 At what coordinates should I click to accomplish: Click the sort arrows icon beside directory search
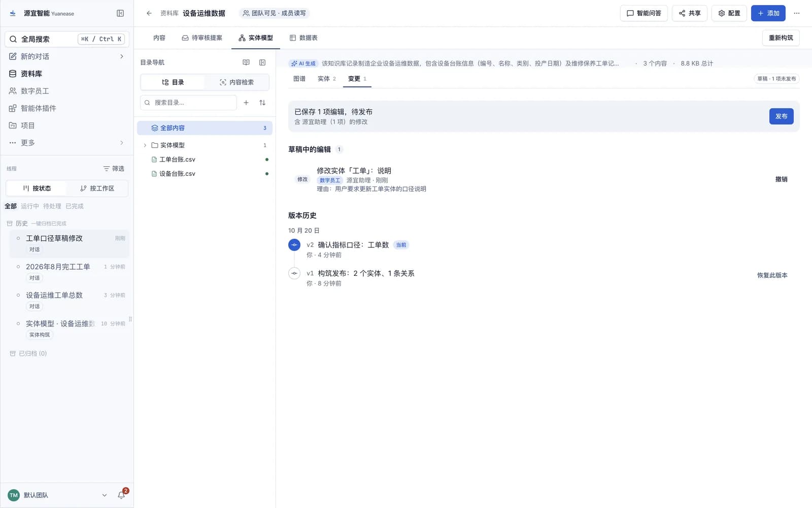[x=262, y=103]
